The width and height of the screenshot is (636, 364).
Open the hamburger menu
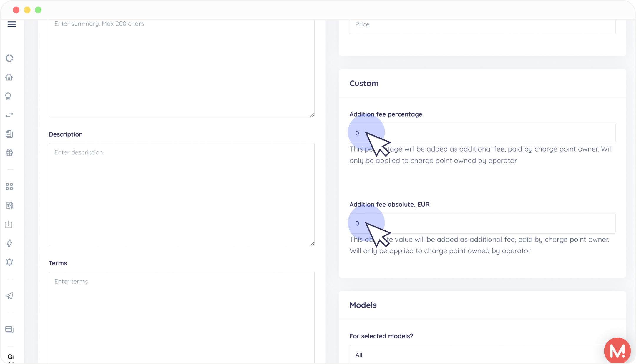(11, 24)
